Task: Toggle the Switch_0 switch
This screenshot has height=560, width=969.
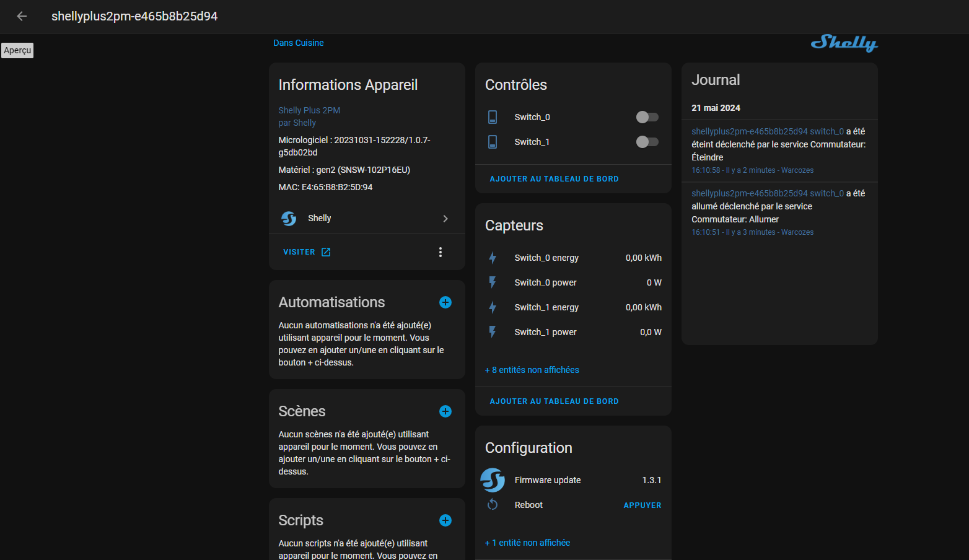Action: coord(647,117)
